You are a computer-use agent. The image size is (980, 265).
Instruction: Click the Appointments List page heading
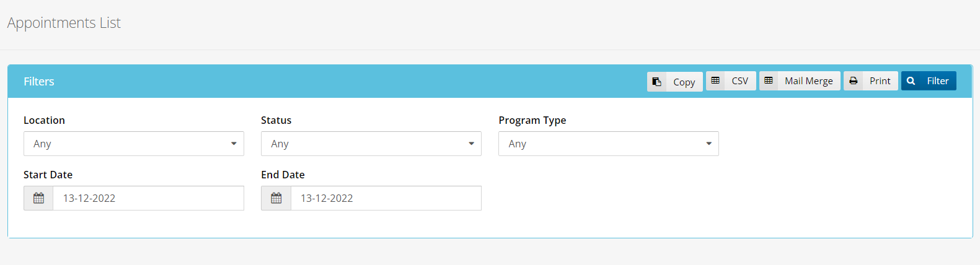click(64, 23)
